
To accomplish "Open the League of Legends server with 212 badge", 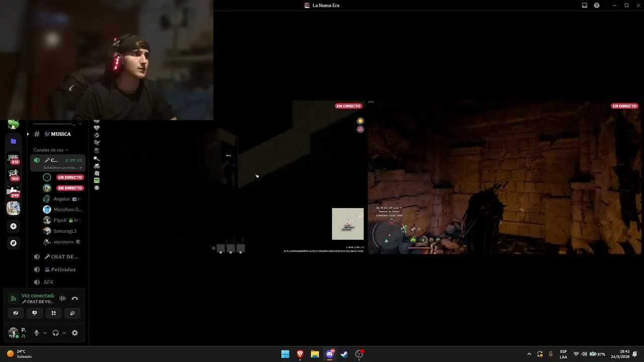I will coord(14,159).
